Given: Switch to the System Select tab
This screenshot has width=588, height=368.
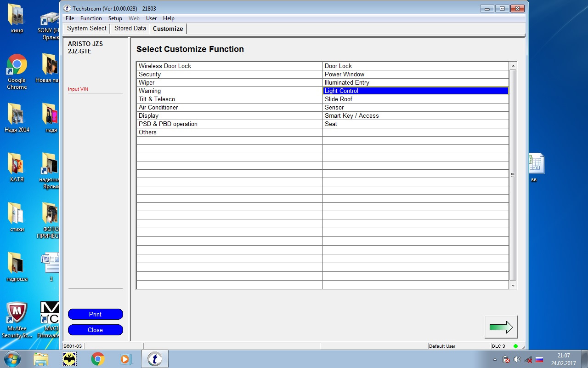Looking at the screenshot, I should [87, 29].
